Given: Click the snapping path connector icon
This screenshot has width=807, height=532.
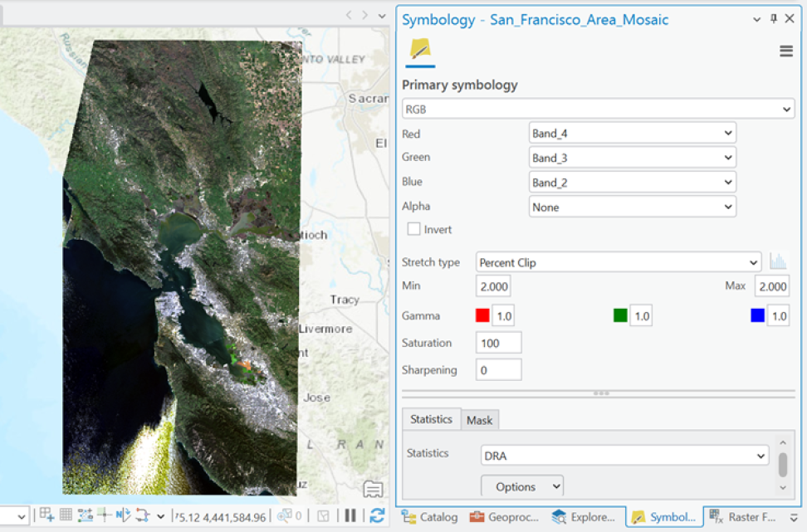Looking at the screenshot, I should [142, 515].
